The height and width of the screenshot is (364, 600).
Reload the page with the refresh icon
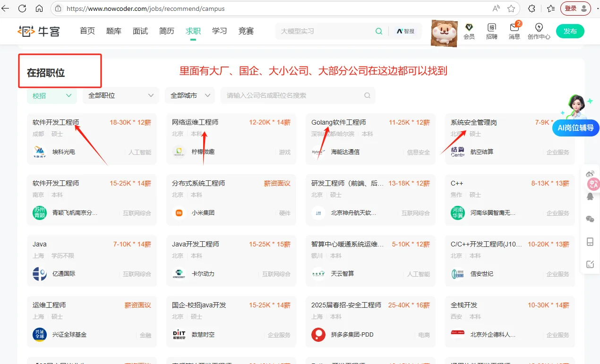[22, 8]
